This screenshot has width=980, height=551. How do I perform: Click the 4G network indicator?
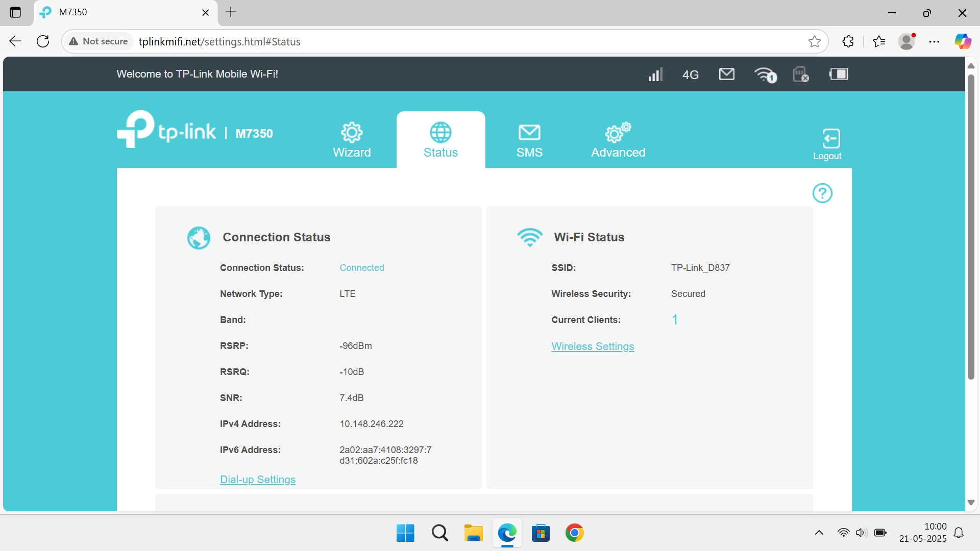click(x=690, y=75)
